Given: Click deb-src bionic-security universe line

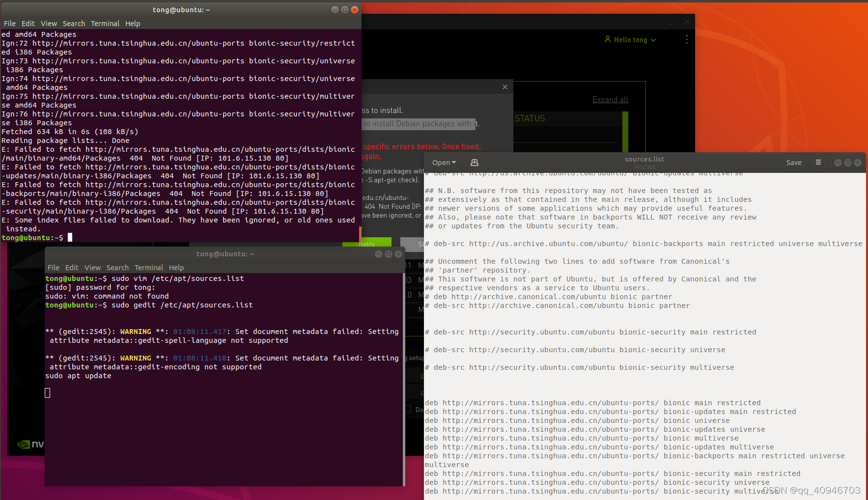Looking at the screenshot, I should (x=575, y=350).
